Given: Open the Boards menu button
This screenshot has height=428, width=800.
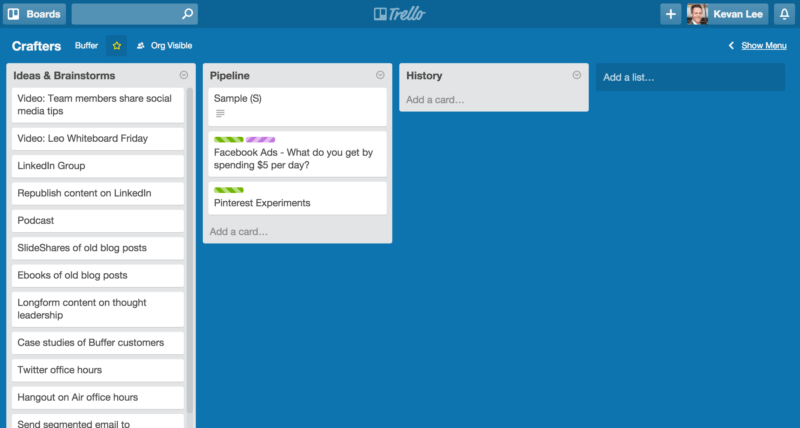Looking at the screenshot, I should pyautogui.click(x=35, y=14).
